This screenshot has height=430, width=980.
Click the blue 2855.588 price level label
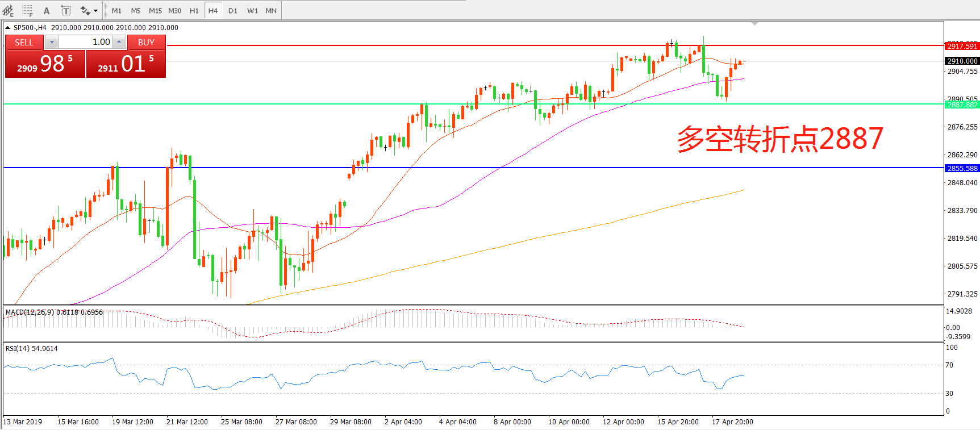tap(962, 168)
